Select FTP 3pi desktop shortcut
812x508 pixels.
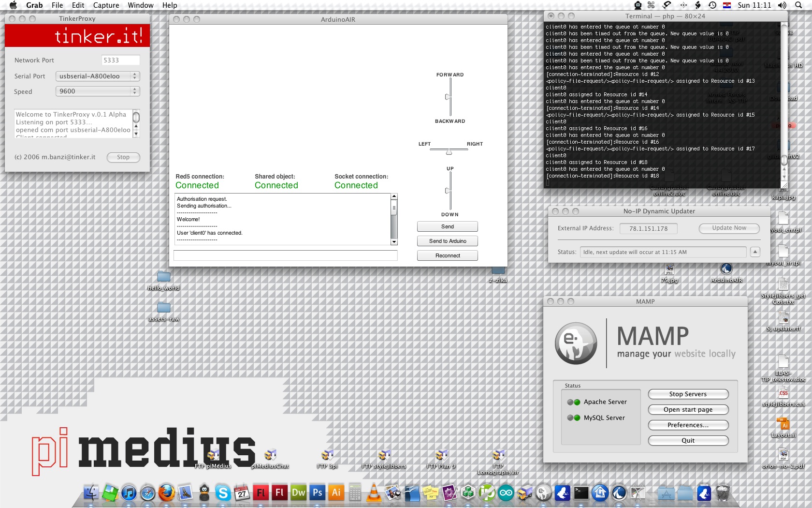[x=327, y=459]
